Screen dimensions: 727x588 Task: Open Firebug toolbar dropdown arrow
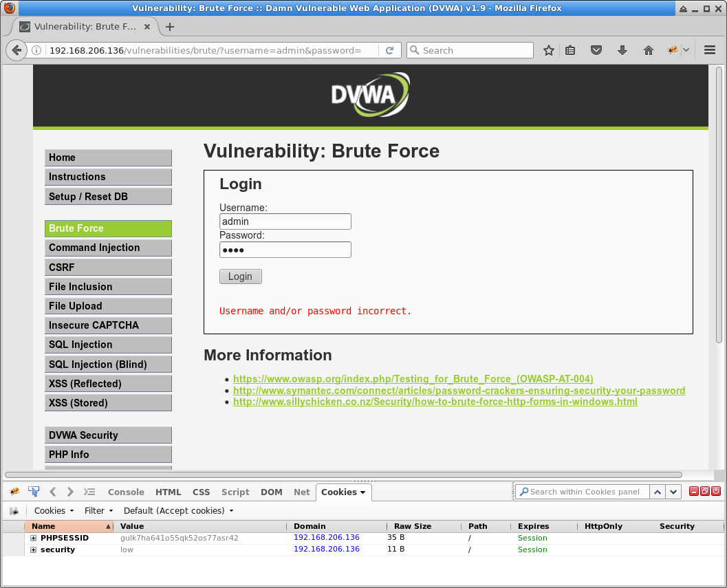point(686,50)
